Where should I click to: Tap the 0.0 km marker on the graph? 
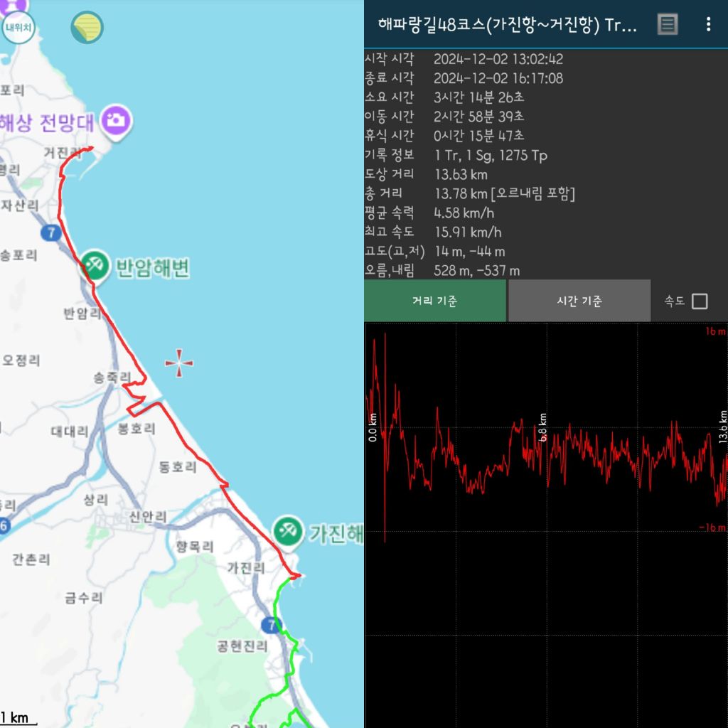pos(373,427)
